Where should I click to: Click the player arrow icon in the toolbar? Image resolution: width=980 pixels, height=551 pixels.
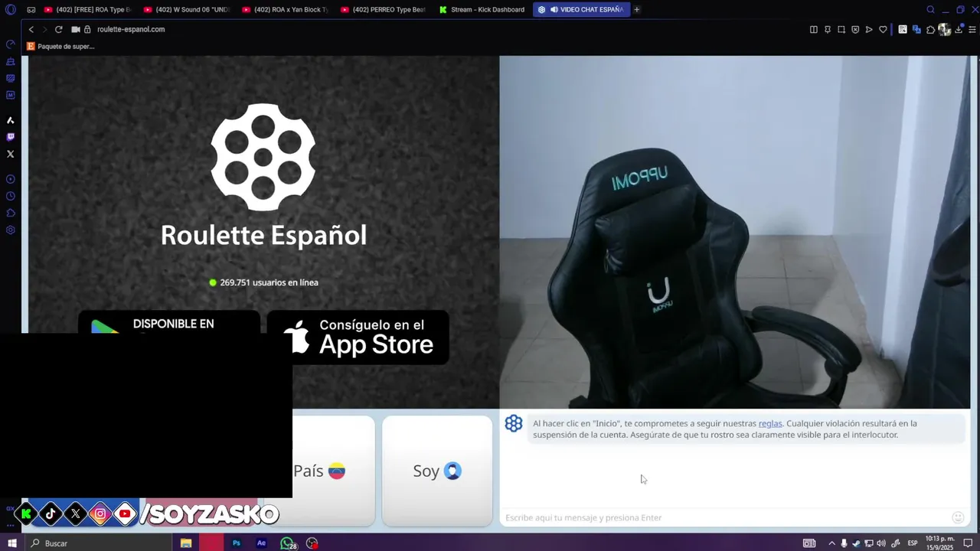click(869, 29)
